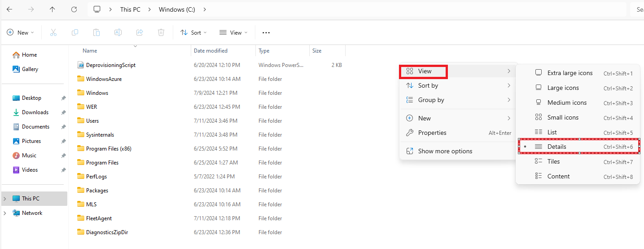Select Medium icons view
This screenshot has height=249, width=644.
[578, 102]
